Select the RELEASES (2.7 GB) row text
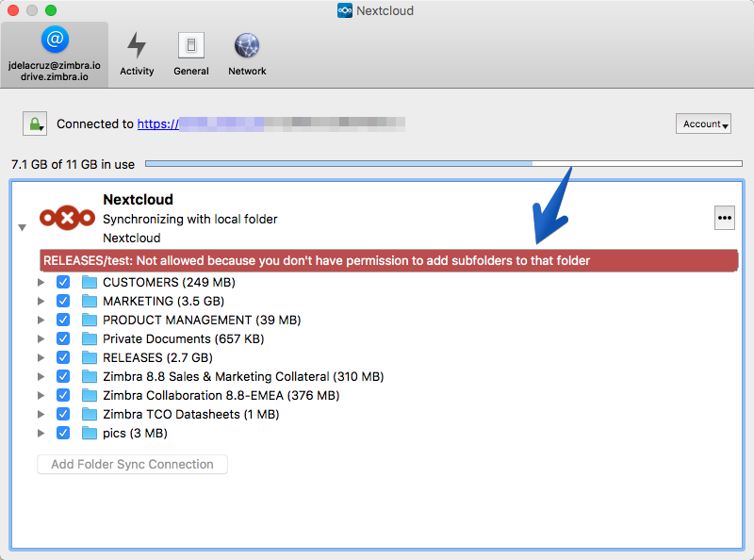 click(x=157, y=357)
